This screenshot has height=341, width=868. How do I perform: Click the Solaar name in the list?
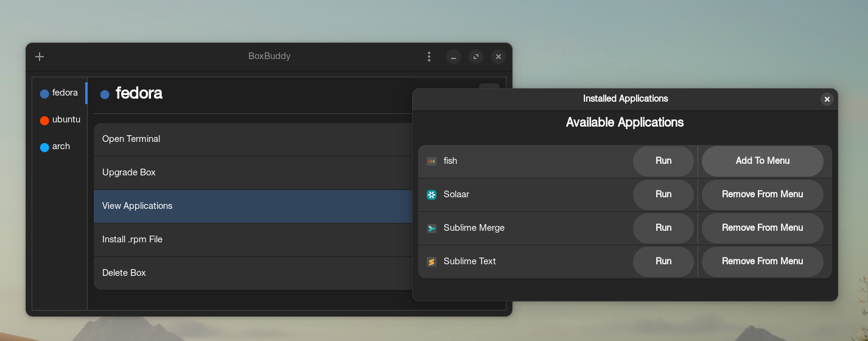tap(457, 195)
